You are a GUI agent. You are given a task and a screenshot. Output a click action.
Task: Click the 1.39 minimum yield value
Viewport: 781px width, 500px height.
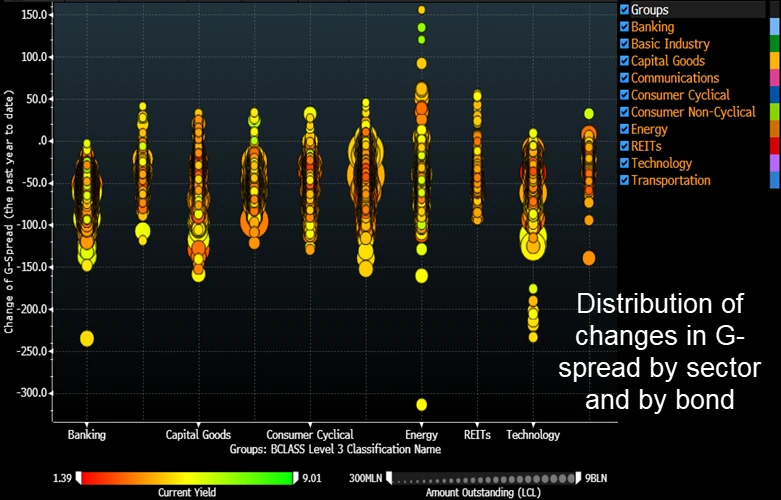coord(62,479)
